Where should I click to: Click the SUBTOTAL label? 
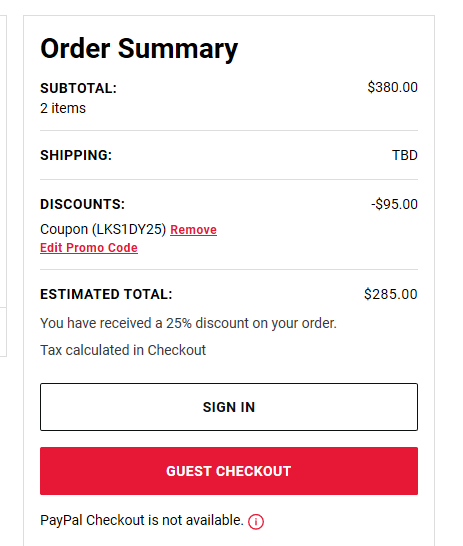[x=78, y=88]
